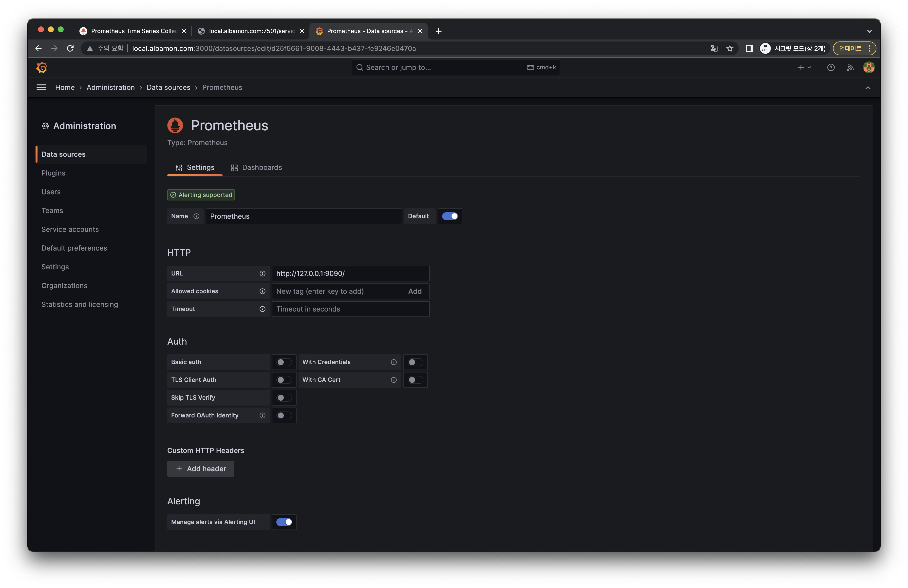The height and width of the screenshot is (588, 908).
Task: Disable Manage alerts via Alerting UI
Action: (284, 522)
